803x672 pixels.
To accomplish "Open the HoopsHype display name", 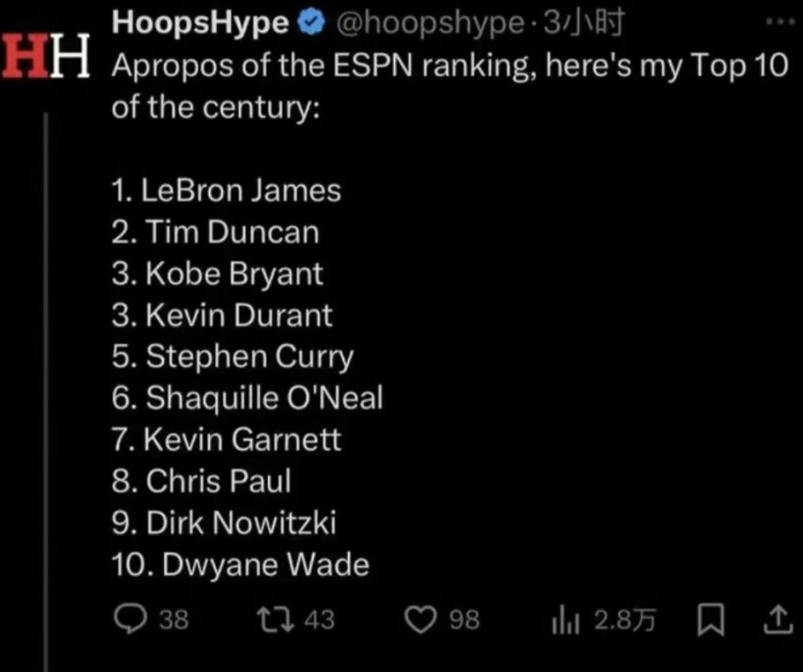I will pos(200,24).
